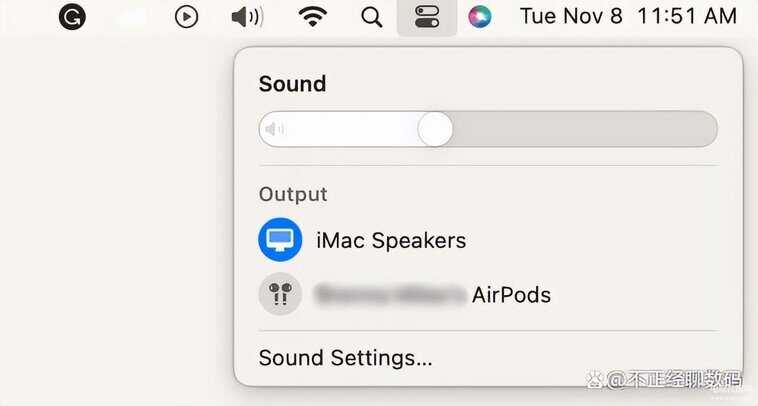
Task: Click the cloud icon in the menu bar
Action: click(x=130, y=17)
